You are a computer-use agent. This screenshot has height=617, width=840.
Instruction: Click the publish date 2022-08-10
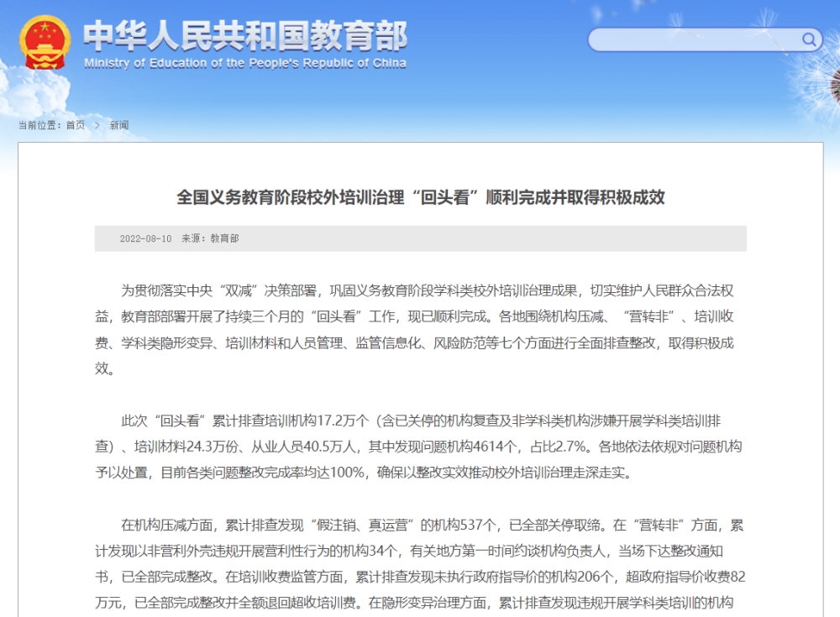(145, 239)
